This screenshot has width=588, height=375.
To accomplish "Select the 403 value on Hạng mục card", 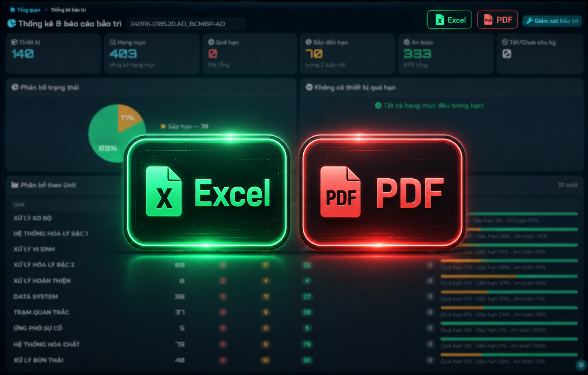I will [x=123, y=54].
